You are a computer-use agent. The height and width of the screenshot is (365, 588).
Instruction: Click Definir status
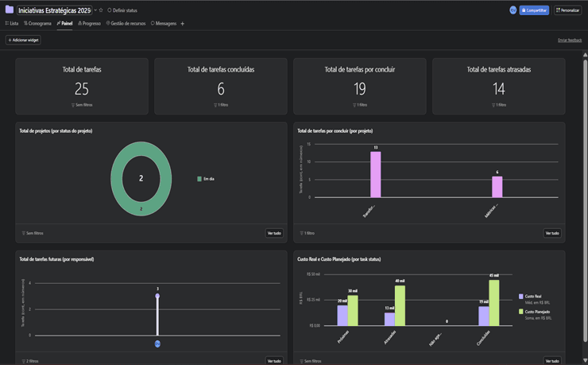point(122,10)
